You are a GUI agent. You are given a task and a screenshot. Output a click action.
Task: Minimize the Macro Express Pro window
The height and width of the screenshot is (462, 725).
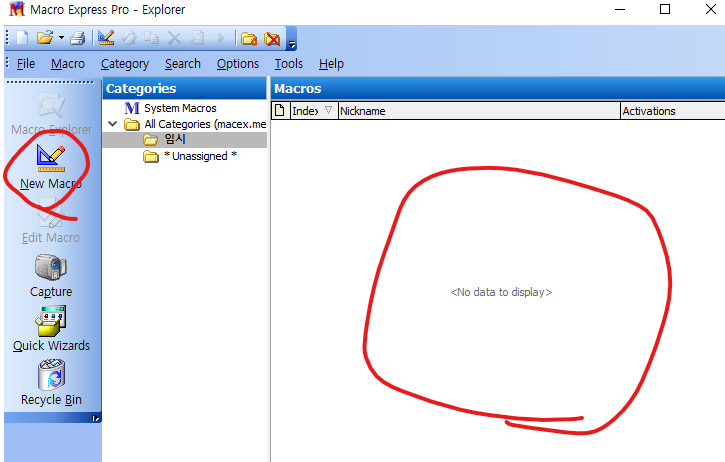click(620, 9)
